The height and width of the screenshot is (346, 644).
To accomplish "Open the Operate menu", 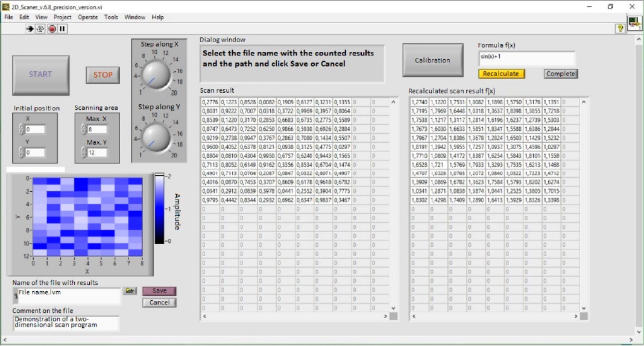I will [88, 17].
